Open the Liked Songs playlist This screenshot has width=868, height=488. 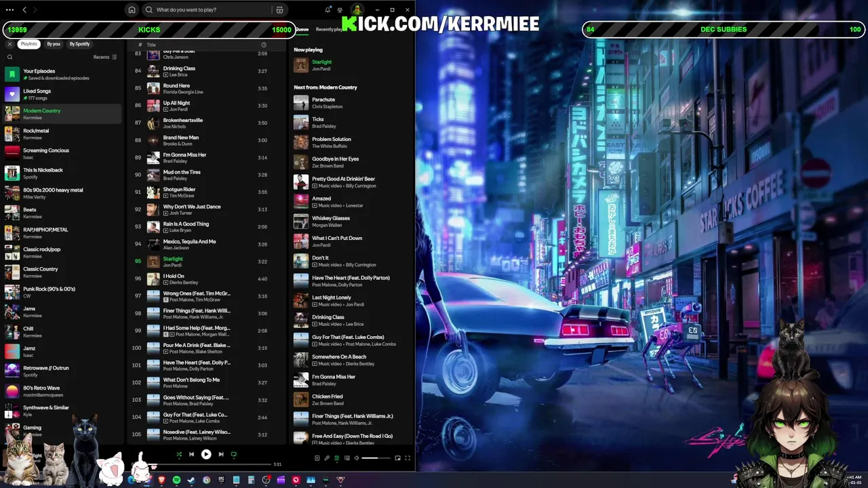(62, 94)
